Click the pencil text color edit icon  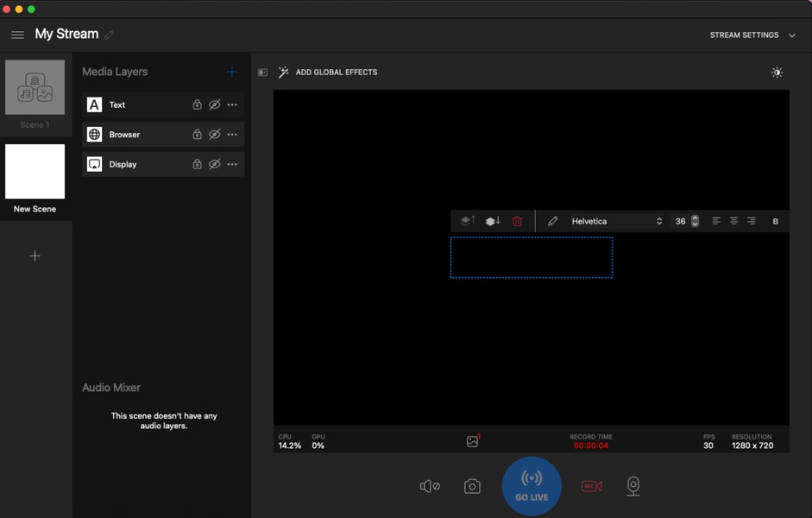[553, 221]
